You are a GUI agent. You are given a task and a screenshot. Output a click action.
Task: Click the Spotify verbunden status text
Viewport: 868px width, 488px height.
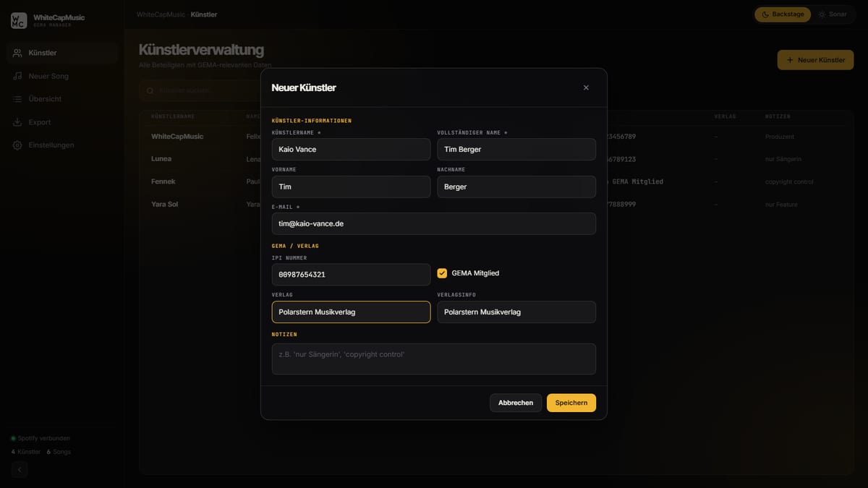[x=44, y=438]
